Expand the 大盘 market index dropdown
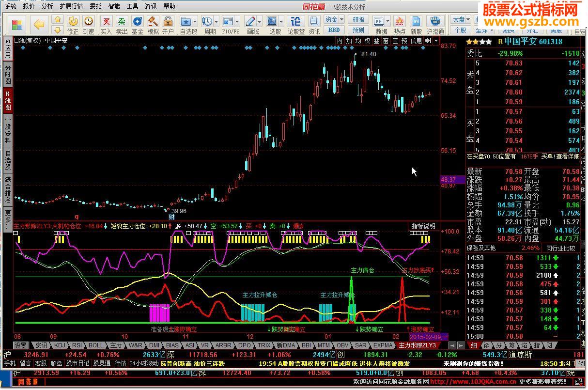The height and width of the screenshot is (390, 588). [461, 19]
